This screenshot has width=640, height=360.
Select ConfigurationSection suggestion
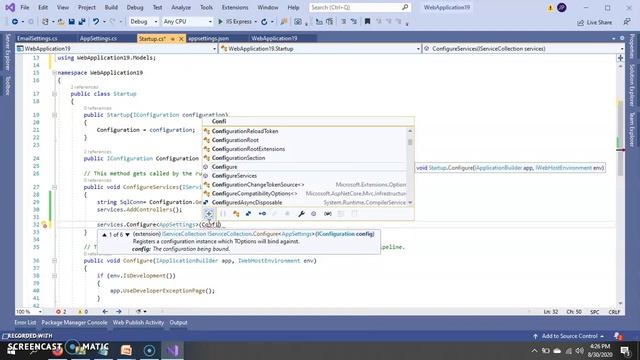(304, 158)
